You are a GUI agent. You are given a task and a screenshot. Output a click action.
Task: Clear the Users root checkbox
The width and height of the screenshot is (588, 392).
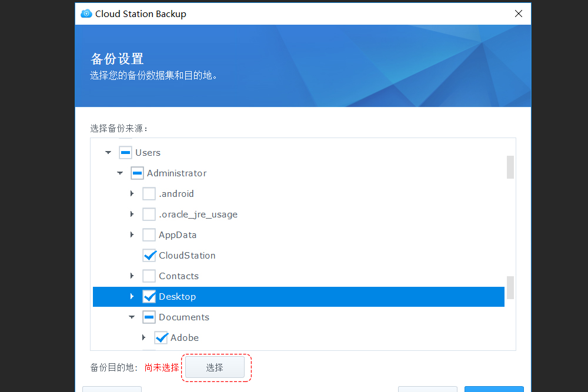125,152
